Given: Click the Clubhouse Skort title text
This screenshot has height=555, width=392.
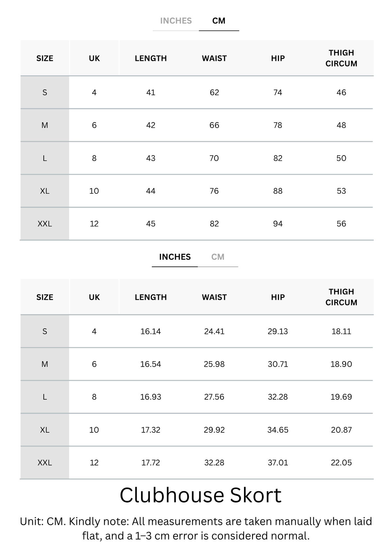Looking at the screenshot, I should pyautogui.click(x=201, y=495).
